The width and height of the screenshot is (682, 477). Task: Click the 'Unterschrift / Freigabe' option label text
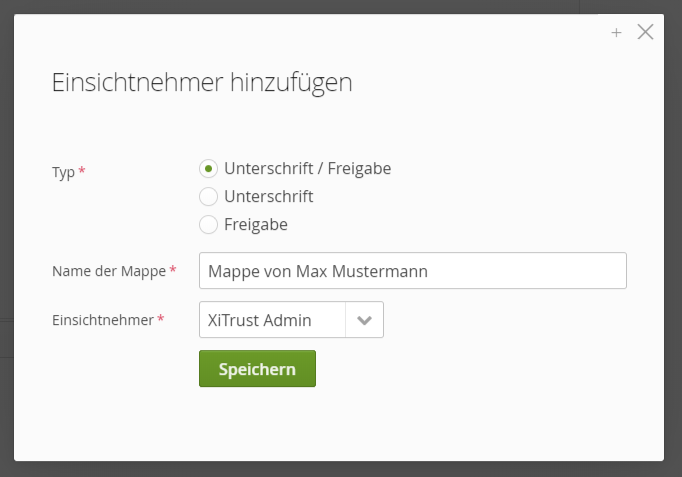click(307, 168)
